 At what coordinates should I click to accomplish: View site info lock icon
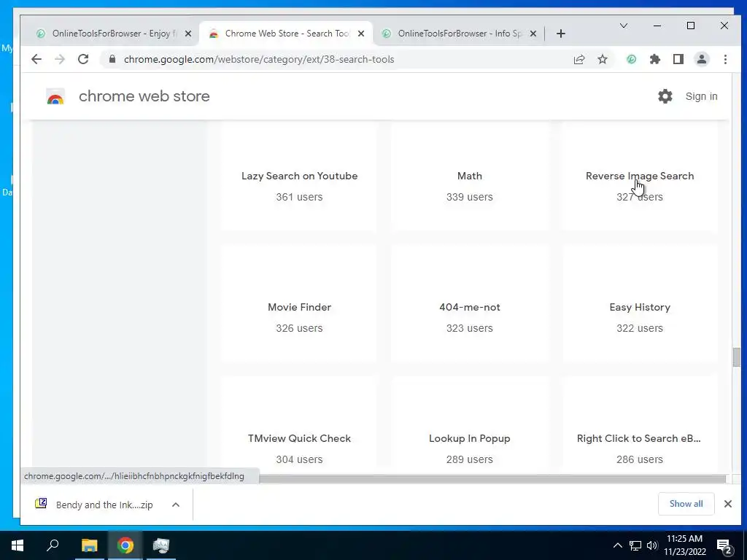tap(112, 59)
